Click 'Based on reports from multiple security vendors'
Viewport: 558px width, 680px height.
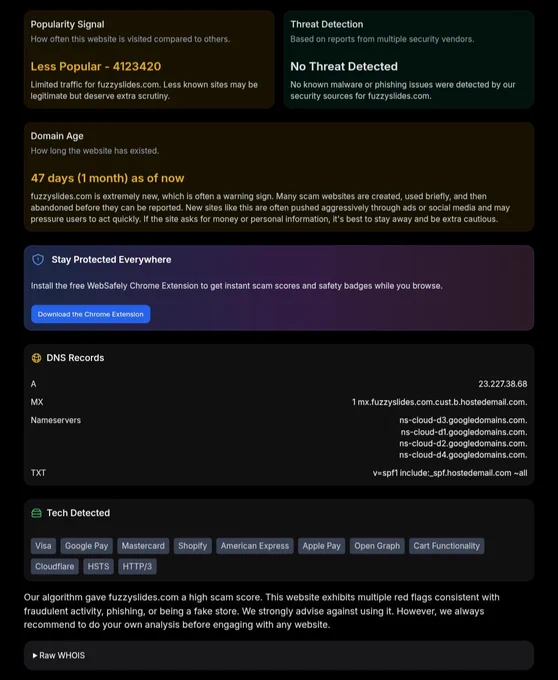(382, 39)
